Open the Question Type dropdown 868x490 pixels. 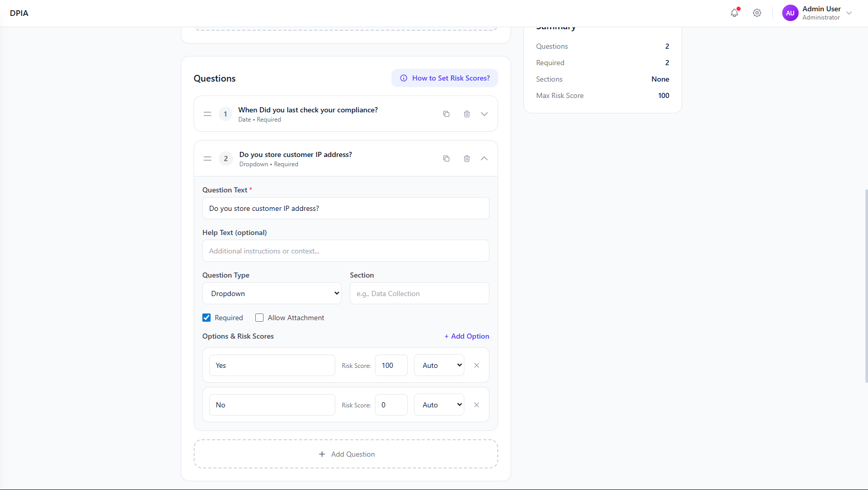click(272, 293)
